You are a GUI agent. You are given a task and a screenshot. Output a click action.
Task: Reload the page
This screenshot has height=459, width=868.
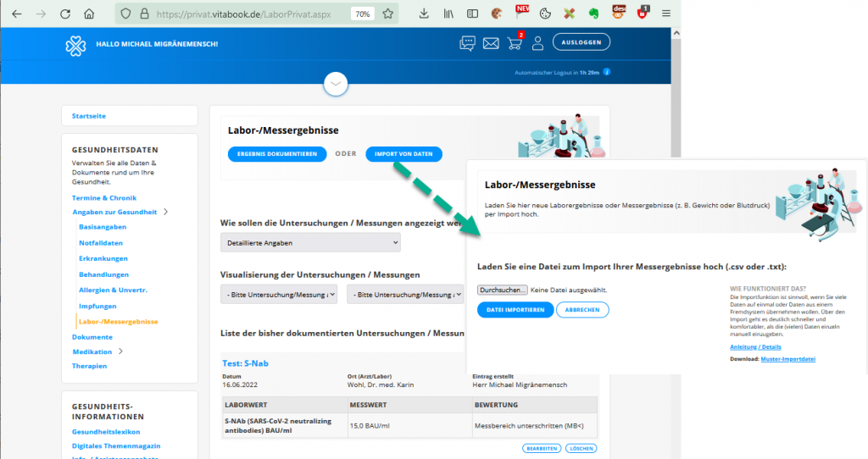65,14
